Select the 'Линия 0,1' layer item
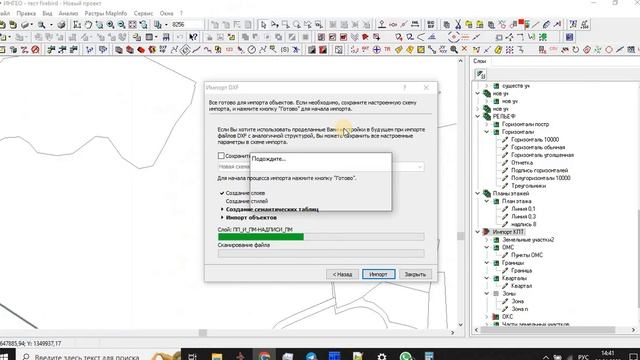Screen dimensions: 640x360 tap(523, 209)
